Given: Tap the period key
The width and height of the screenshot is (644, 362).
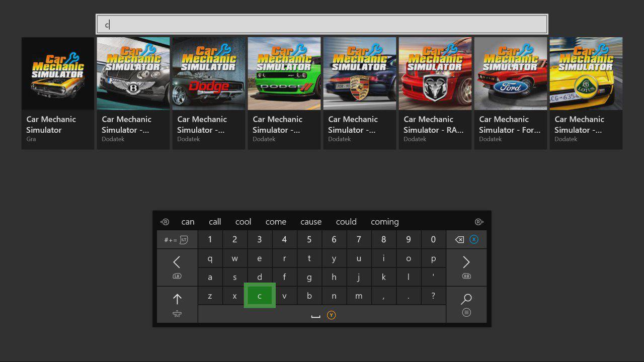Looking at the screenshot, I should [x=408, y=296].
